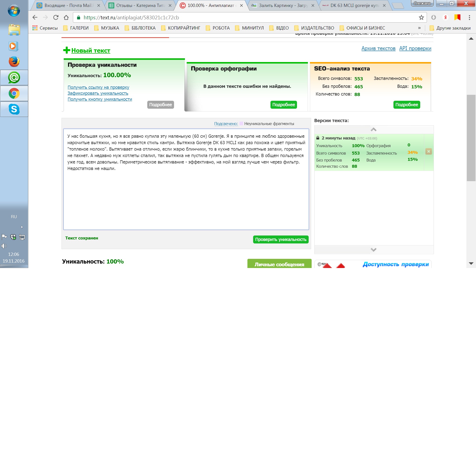Open Skype from the taskbar

(x=14, y=109)
